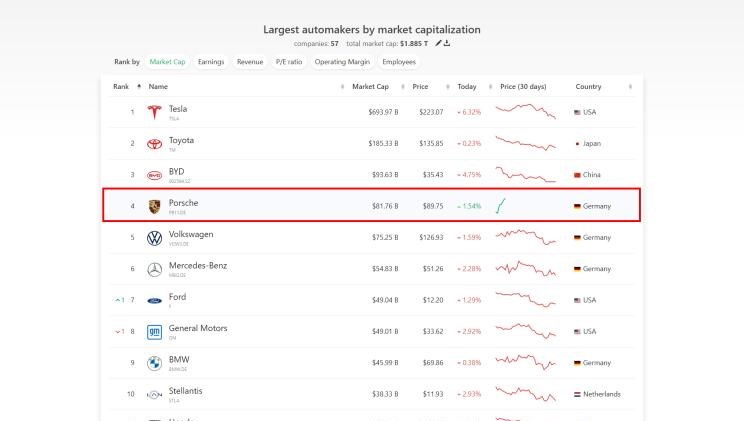744x421 pixels.
Task: Click the Netherlands flag in Stellantis row
Action: pos(577,394)
